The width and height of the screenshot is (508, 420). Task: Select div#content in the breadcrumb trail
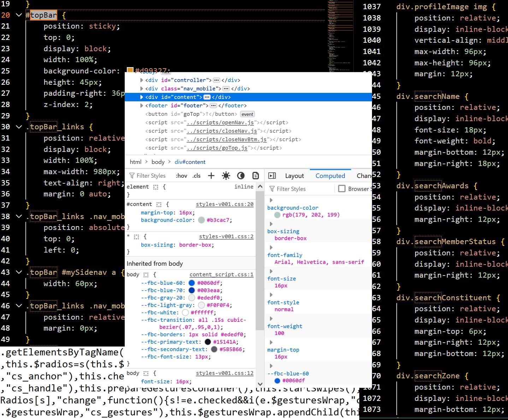tap(190, 162)
